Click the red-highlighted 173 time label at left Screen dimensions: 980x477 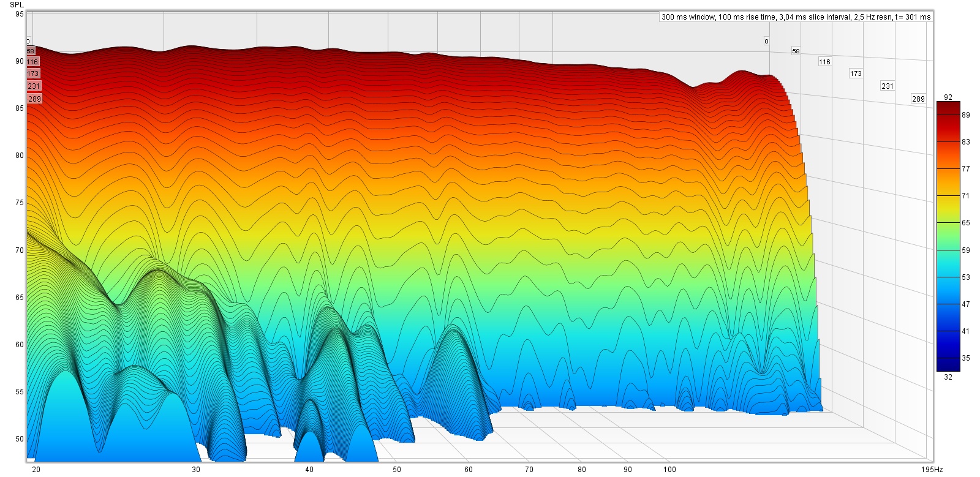pos(32,73)
